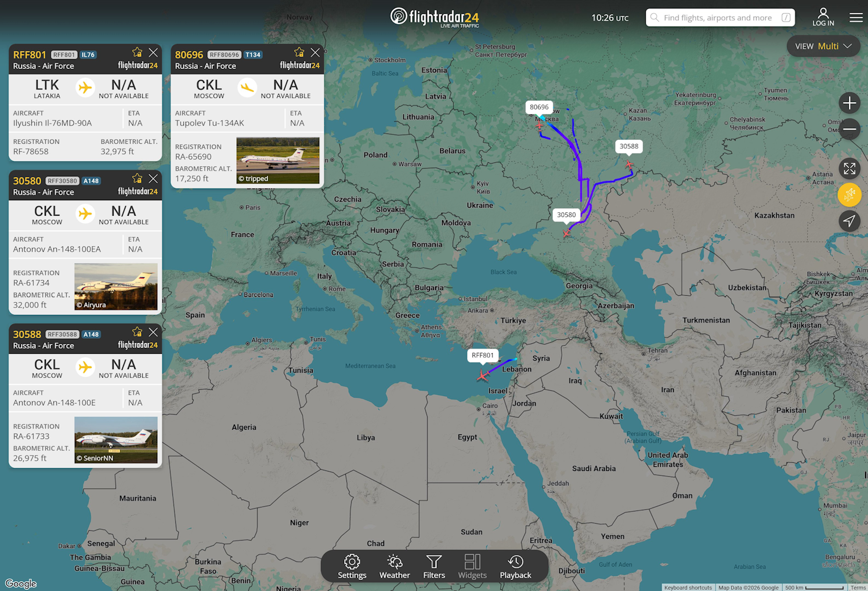Click the 30588 map label

coord(629,147)
